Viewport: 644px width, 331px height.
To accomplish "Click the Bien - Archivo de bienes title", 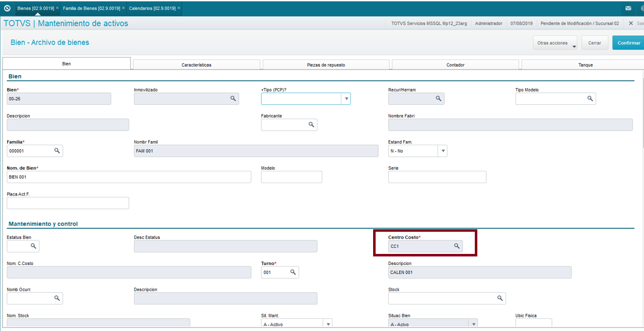I will [50, 42].
